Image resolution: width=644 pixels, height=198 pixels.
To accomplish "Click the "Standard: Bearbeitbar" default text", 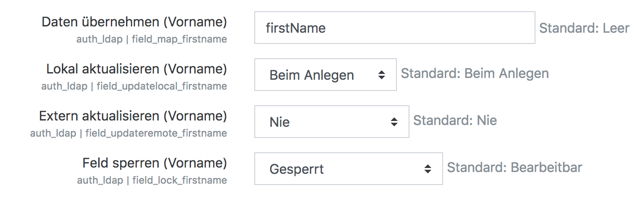I will (514, 168).
